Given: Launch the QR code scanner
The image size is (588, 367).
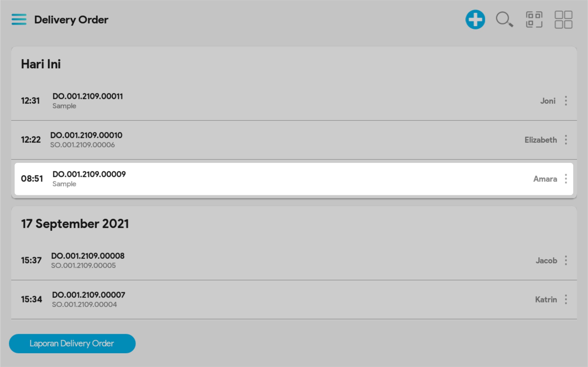Looking at the screenshot, I should (534, 19).
